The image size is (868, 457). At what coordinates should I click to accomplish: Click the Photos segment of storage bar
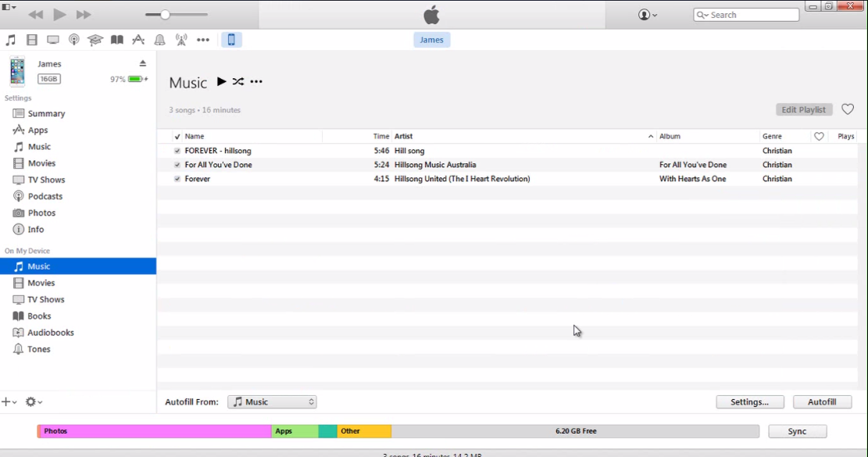155,431
